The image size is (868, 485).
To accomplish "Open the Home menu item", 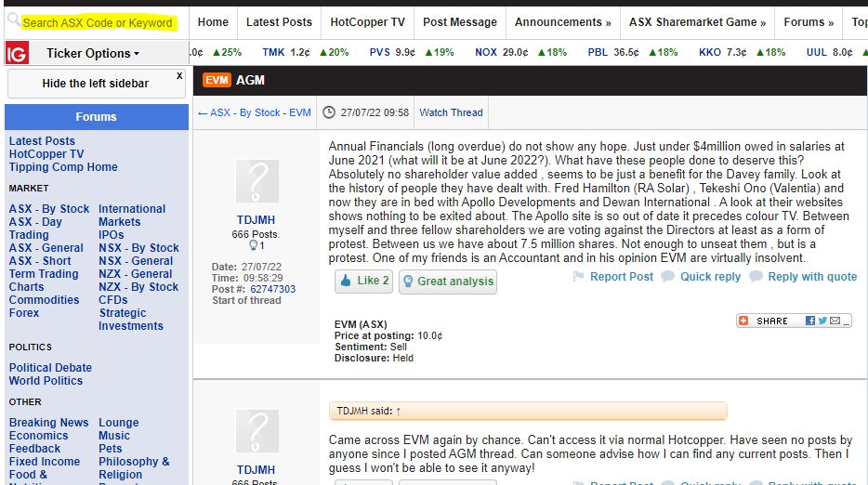I will 213,22.
